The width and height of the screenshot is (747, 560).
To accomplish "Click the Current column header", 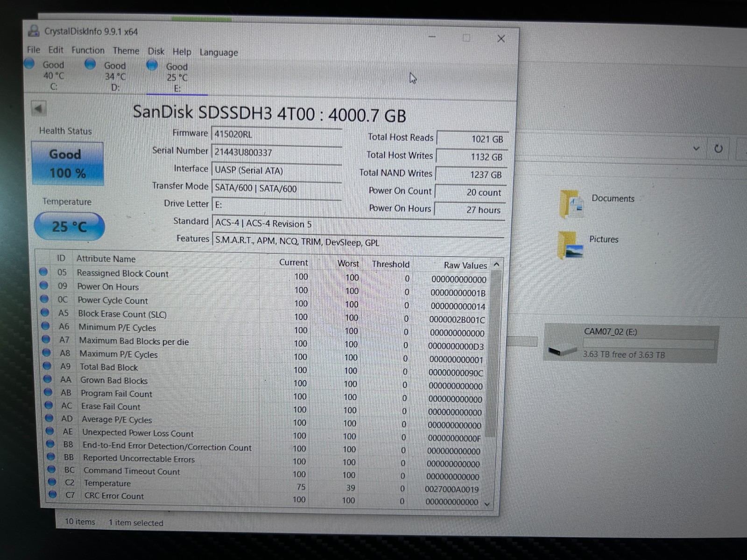I will [293, 262].
